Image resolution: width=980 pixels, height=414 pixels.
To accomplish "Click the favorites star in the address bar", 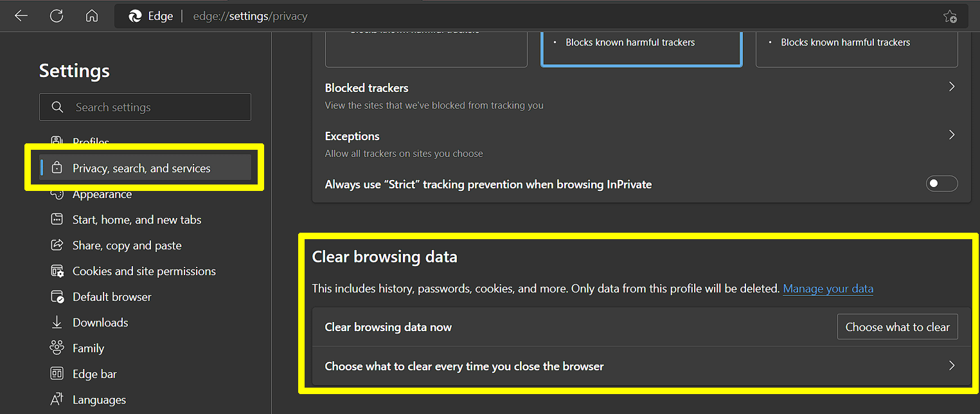I will click(x=950, y=16).
